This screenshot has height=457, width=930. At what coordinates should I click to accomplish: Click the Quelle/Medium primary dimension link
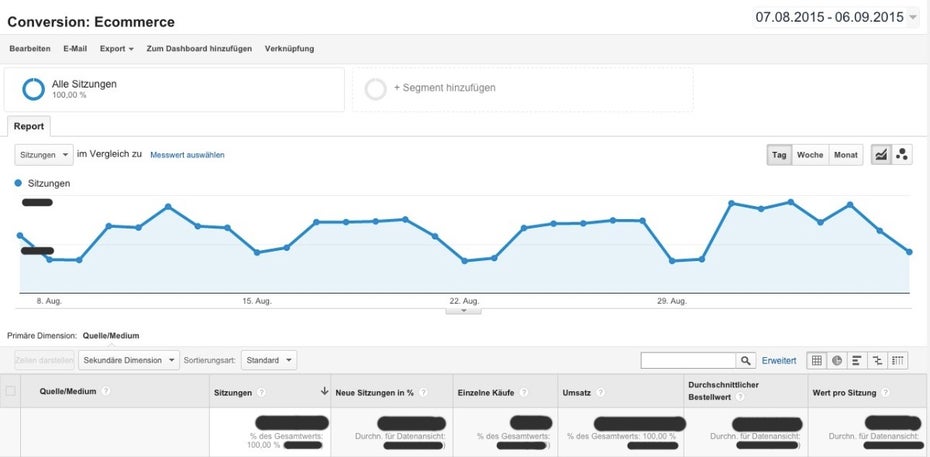click(x=111, y=335)
